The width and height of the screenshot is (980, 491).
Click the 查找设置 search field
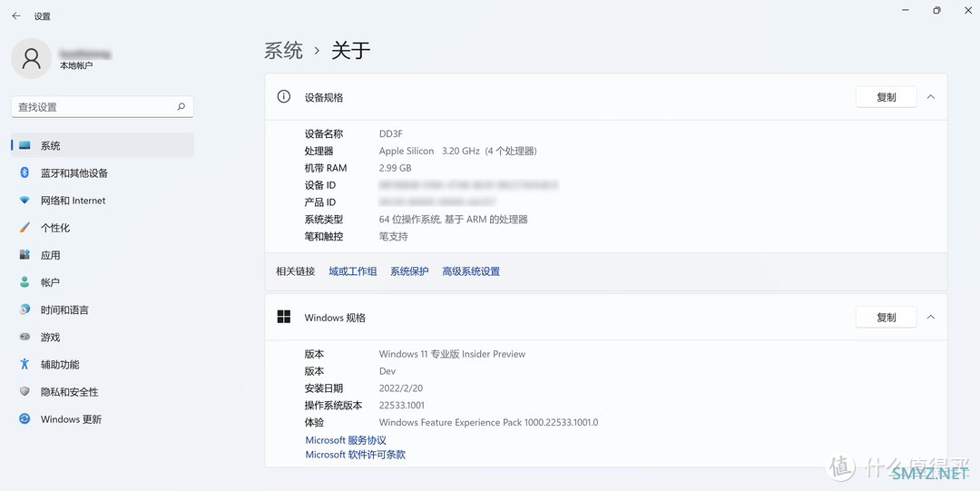point(103,107)
